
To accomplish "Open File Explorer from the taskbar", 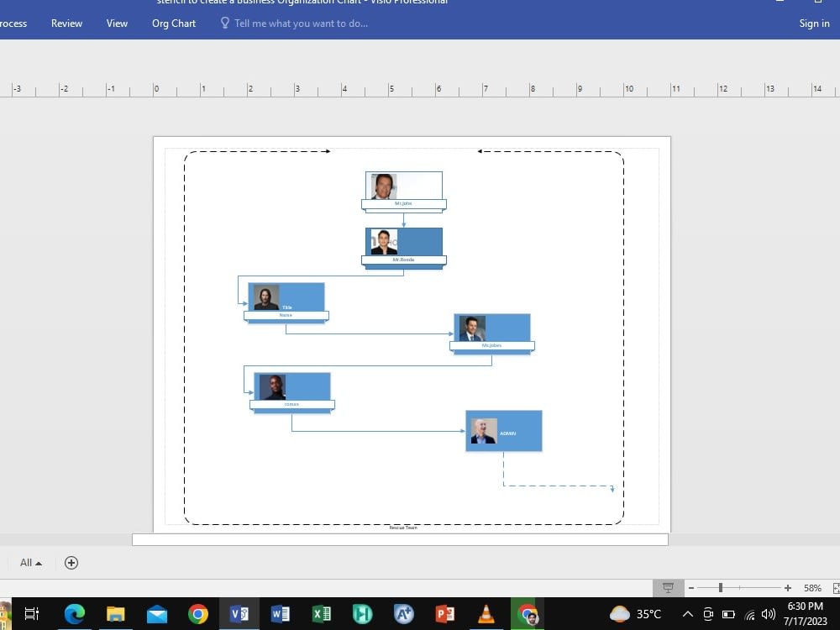I will tap(116, 614).
